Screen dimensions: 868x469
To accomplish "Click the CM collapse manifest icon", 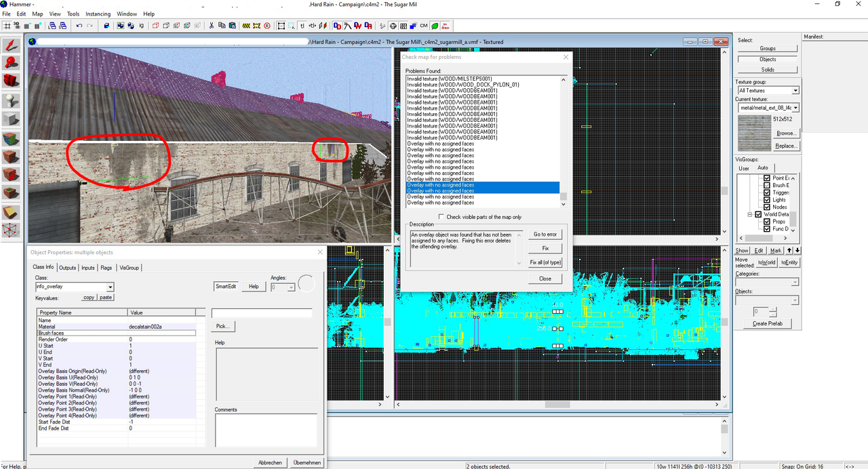I will coord(423,26).
